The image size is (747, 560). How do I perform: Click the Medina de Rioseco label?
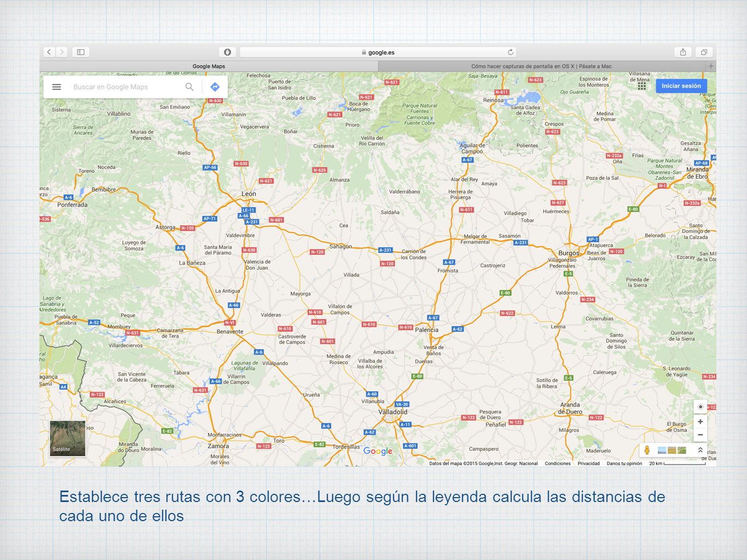tap(338, 359)
